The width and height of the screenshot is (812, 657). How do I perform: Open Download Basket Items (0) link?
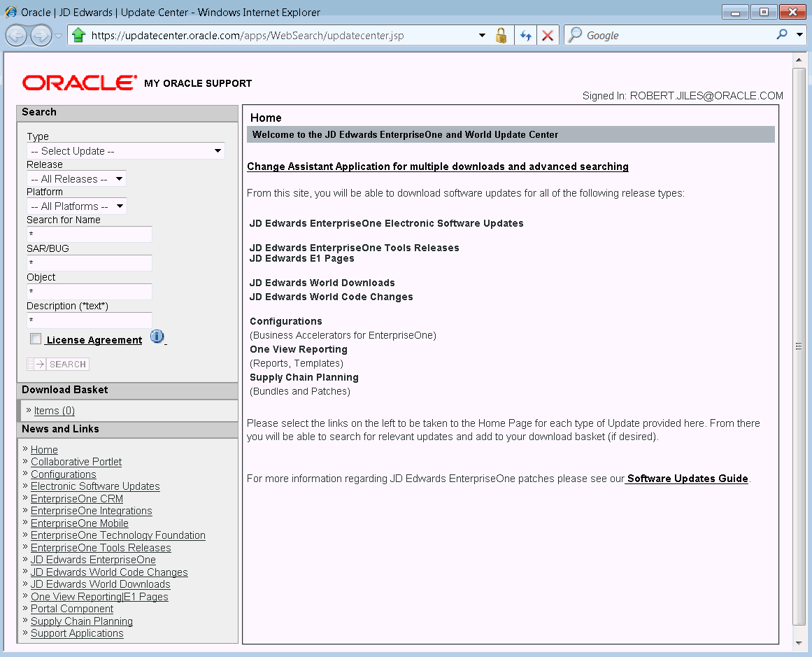coord(55,411)
